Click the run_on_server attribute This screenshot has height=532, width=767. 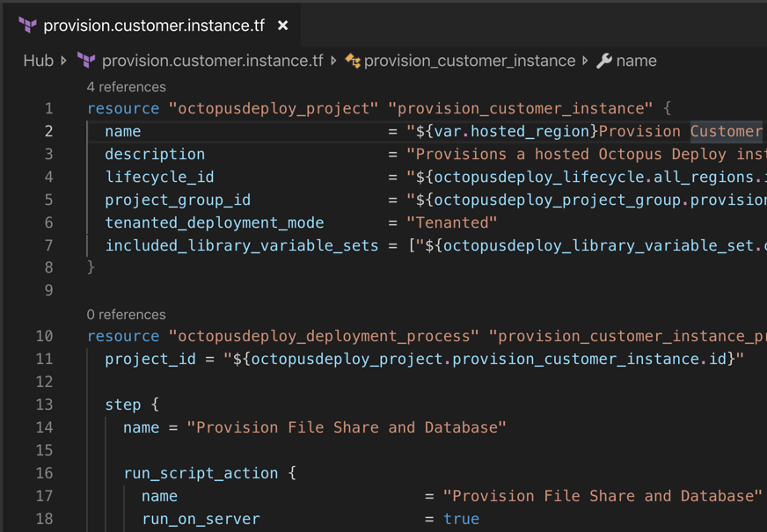click(201, 519)
